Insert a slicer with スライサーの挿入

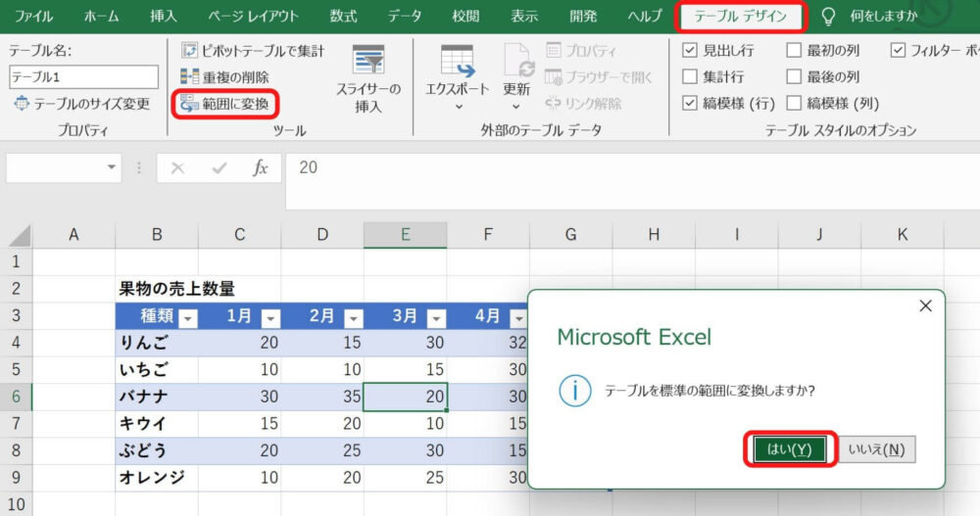[x=368, y=78]
